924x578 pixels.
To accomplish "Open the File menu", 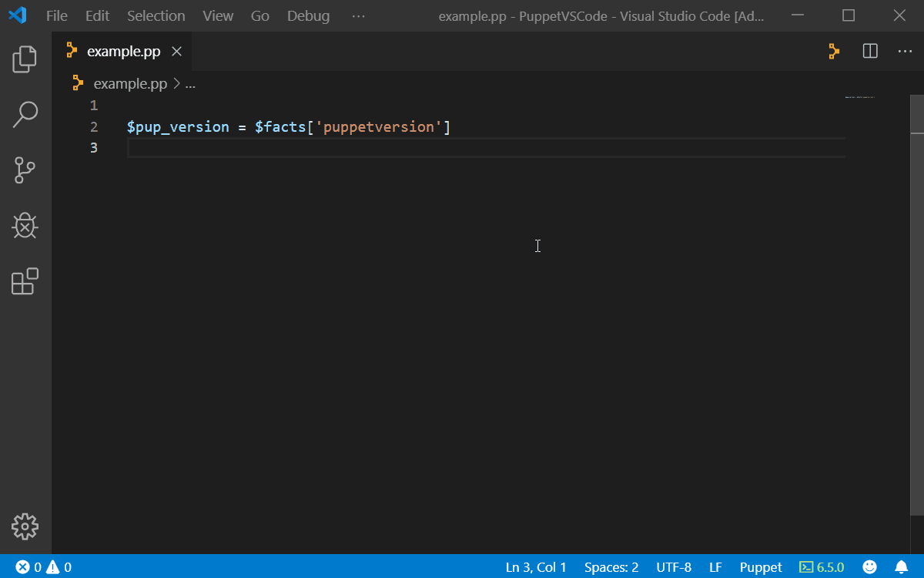I will 56,15.
